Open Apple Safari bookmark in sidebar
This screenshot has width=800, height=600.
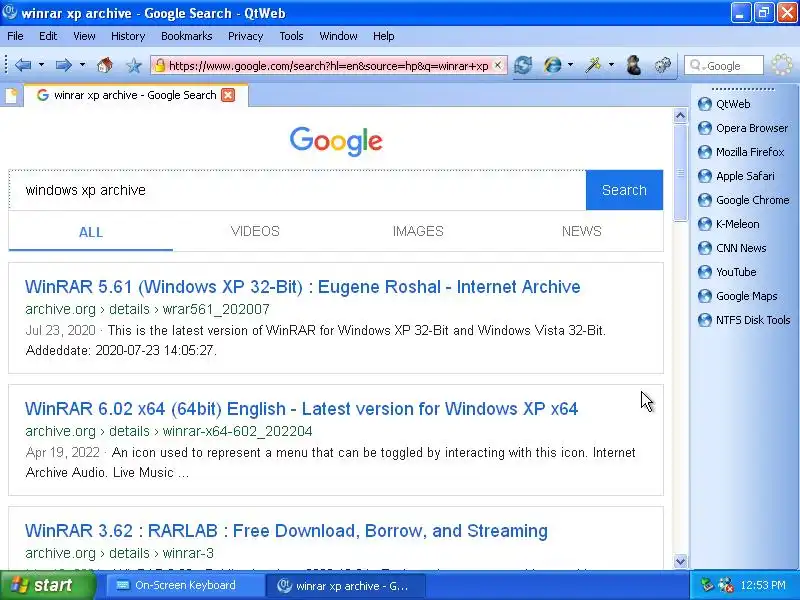click(736, 176)
